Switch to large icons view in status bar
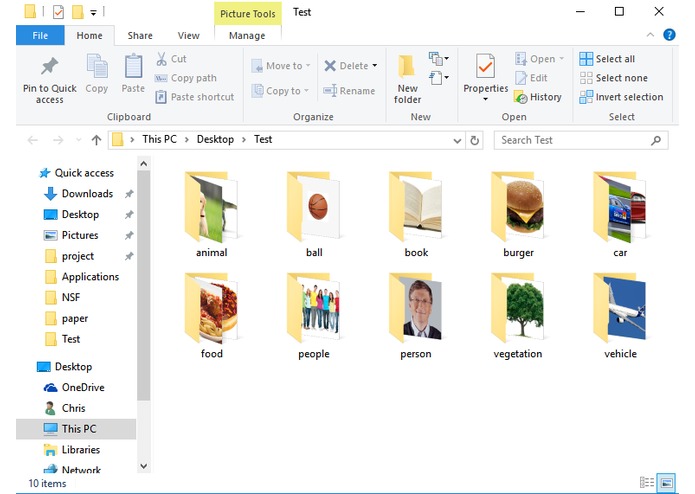The image size is (695, 494). (x=666, y=482)
